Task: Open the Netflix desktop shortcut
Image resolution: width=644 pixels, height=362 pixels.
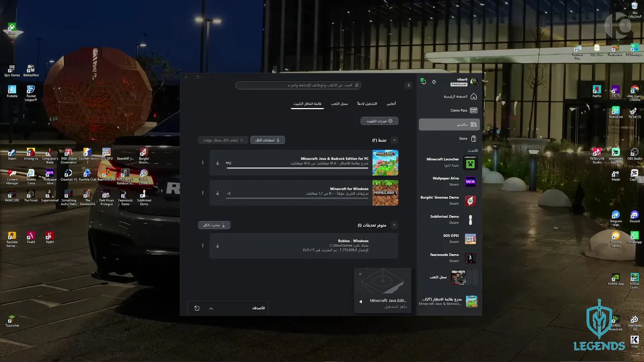Action: pyautogui.click(x=597, y=92)
